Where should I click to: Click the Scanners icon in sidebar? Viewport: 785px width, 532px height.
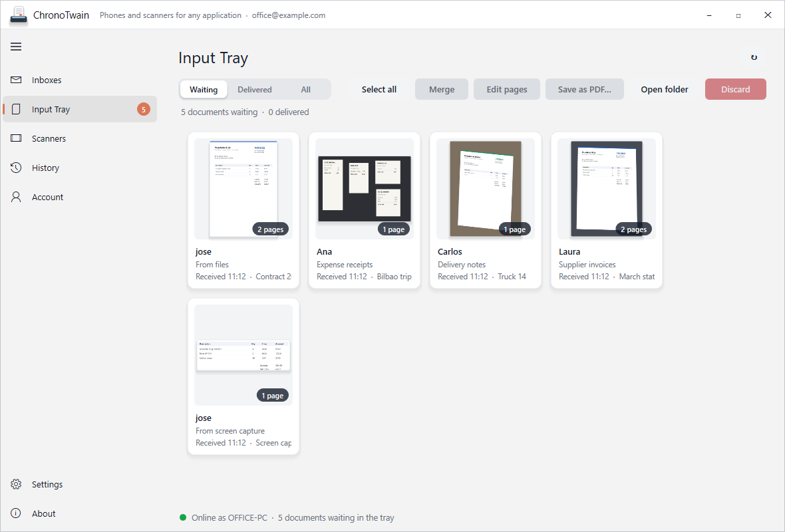click(16, 138)
